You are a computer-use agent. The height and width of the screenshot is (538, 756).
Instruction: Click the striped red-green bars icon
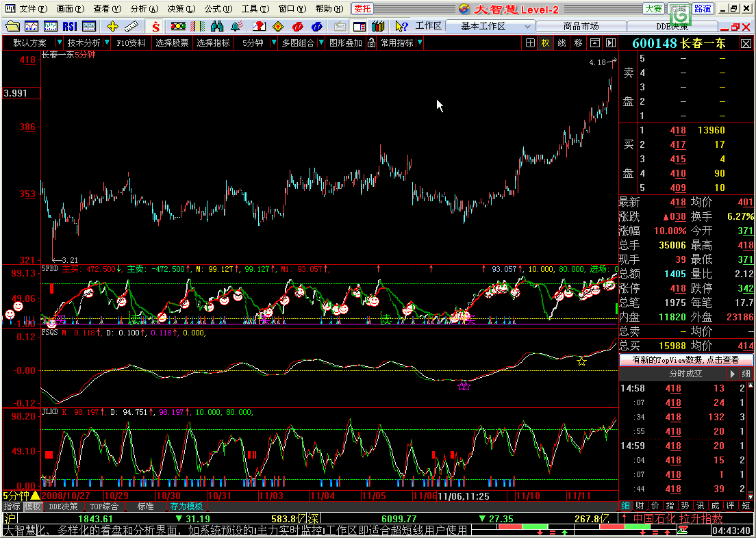pyautogui.click(x=197, y=26)
